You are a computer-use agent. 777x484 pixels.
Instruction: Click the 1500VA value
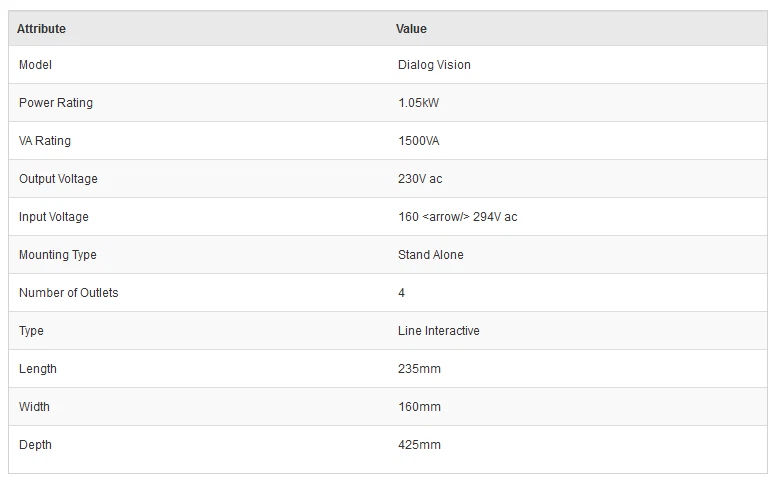[418, 141]
